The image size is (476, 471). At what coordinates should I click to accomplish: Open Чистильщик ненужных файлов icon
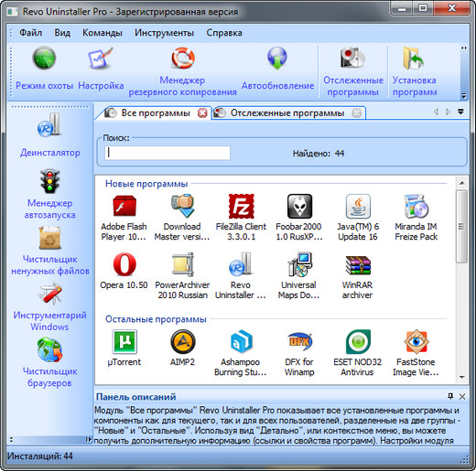point(49,238)
